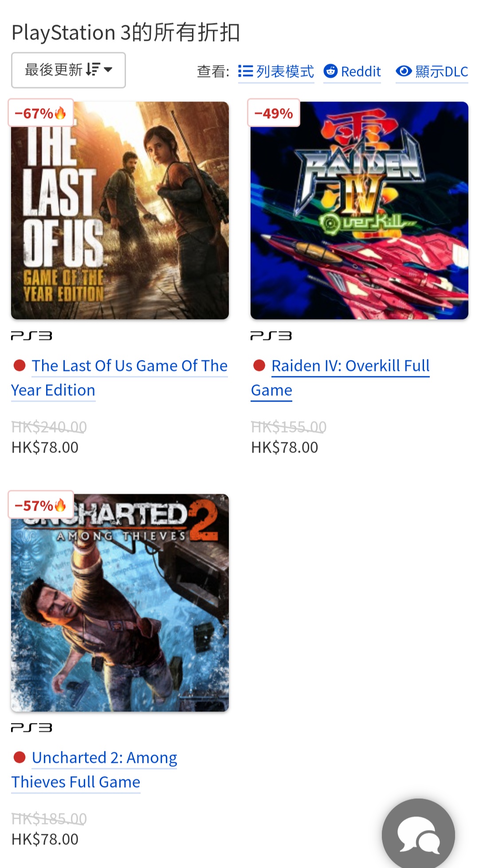Click the sort dropdown caret arrow
This screenshot has height=868, width=479.
coord(108,70)
